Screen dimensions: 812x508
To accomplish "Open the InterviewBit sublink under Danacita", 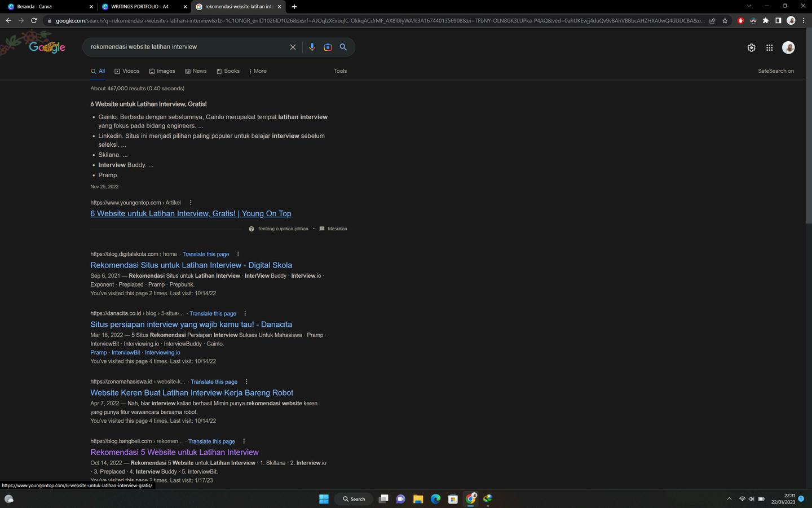I will coord(126,353).
